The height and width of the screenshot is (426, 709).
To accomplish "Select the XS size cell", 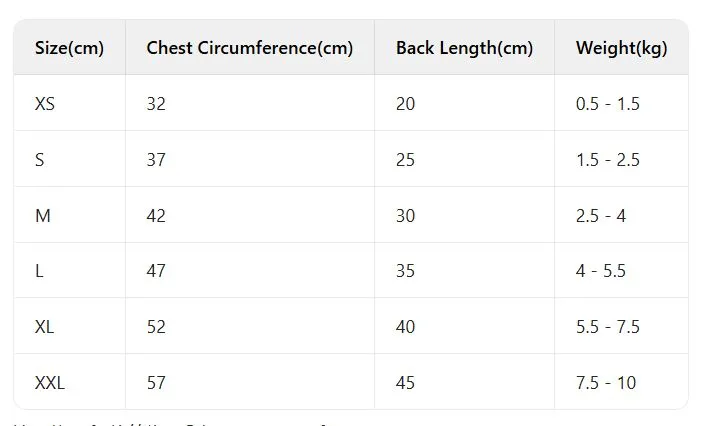I will coord(45,104).
